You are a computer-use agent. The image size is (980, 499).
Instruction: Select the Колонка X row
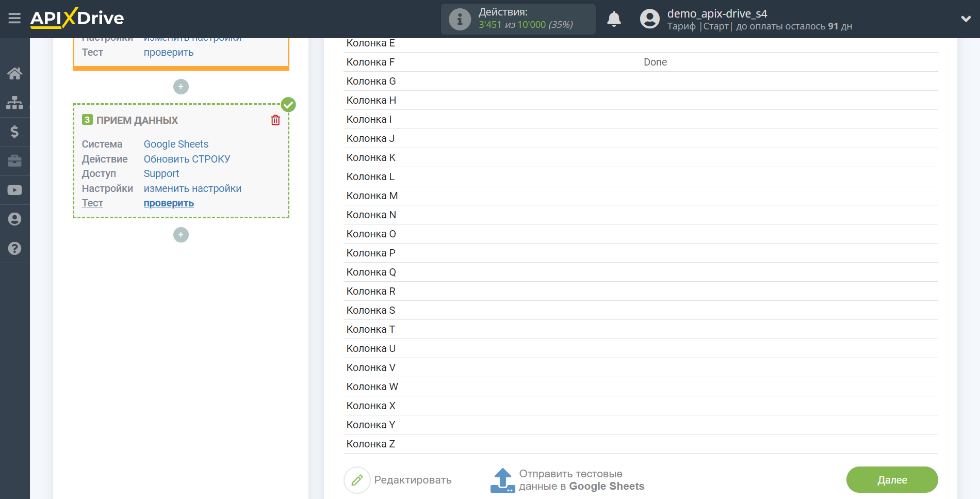[x=641, y=406]
